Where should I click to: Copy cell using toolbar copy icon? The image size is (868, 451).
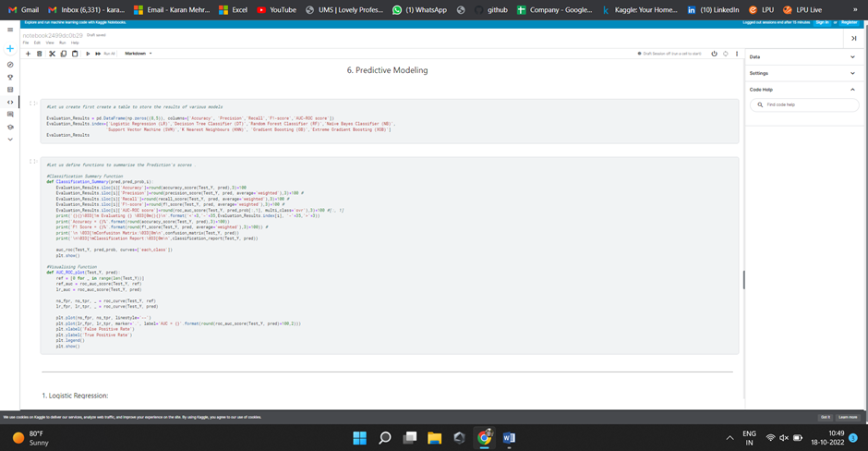point(64,54)
